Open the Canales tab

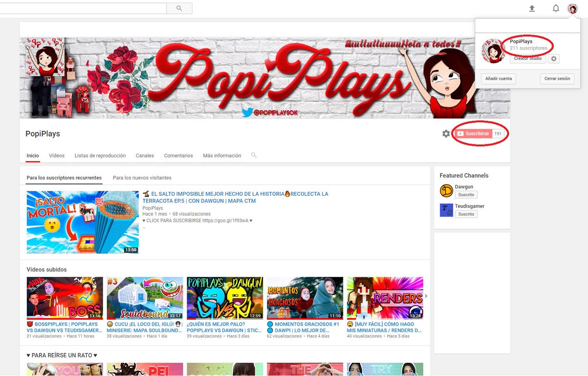[145, 156]
